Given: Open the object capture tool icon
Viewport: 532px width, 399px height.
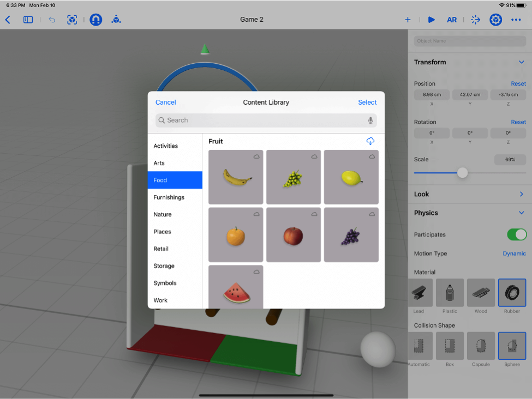Looking at the screenshot, I should [72, 19].
